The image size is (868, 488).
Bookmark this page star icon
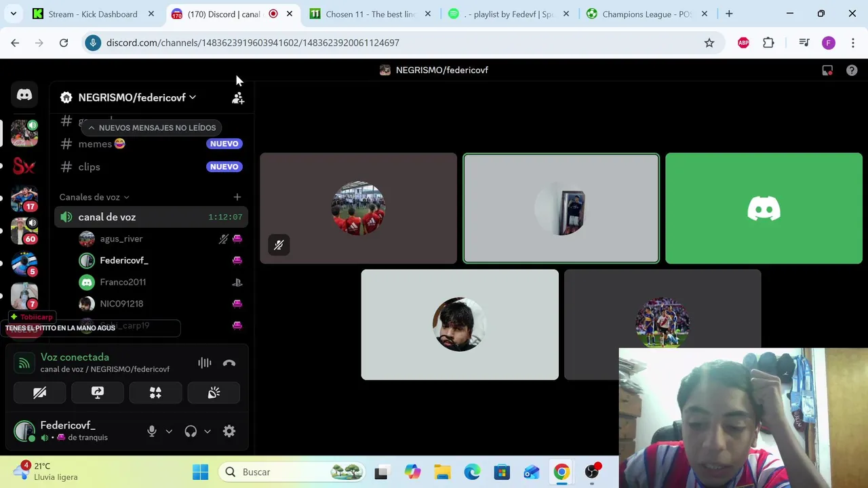point(709,43)
